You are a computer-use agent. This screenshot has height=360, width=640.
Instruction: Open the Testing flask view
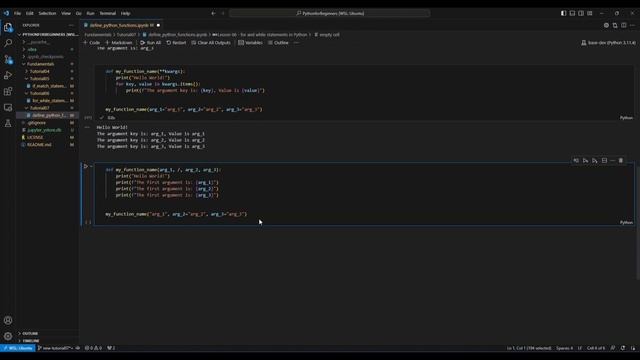[x=8, y=123]
